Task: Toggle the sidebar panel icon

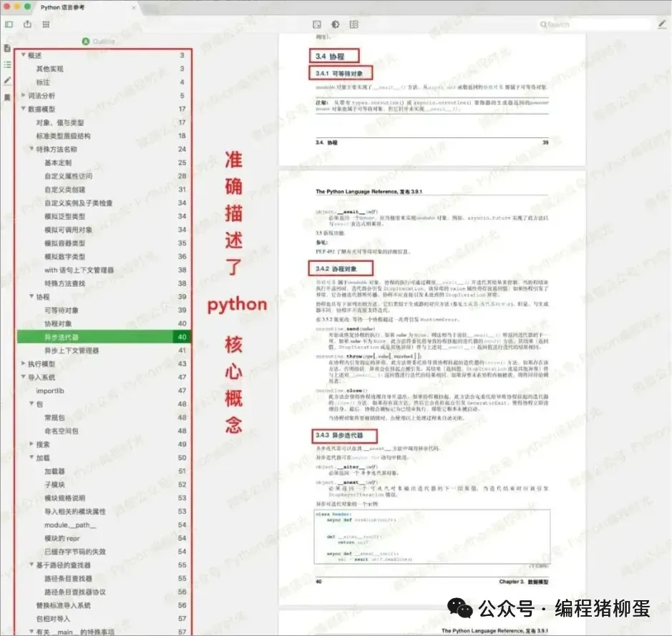Action: (9, 24)
